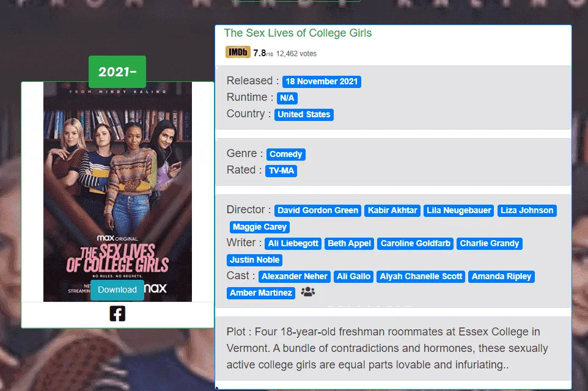
Task: Open cast member Ali Gallo tag
Action: pyautogui.click(x=353, y=276)
